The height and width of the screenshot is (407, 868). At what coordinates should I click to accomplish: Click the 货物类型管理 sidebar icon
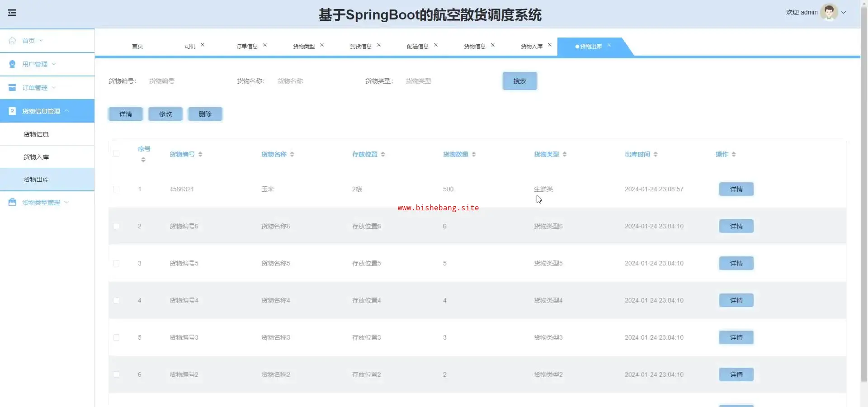pyautogui.click(x=12, y=203)
